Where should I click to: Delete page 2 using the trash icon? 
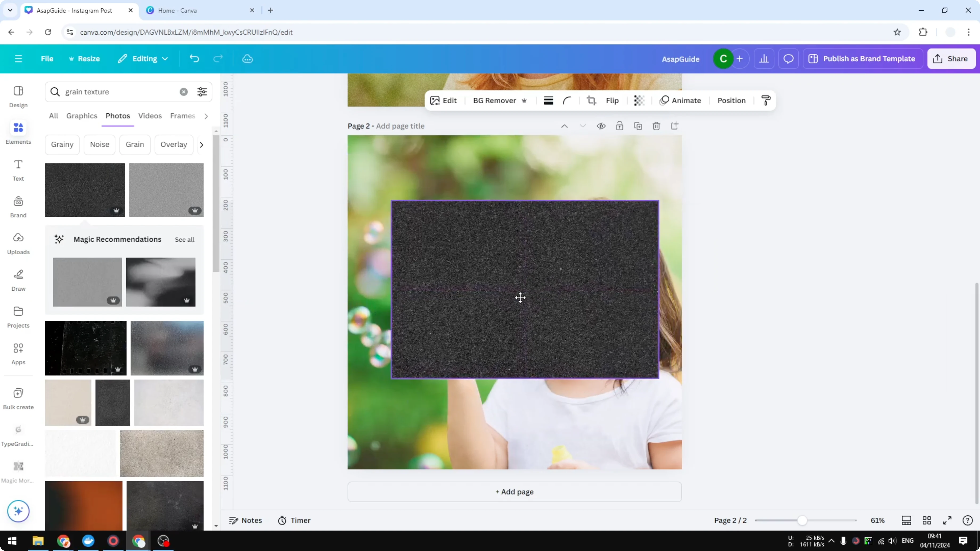coord(656,125)
